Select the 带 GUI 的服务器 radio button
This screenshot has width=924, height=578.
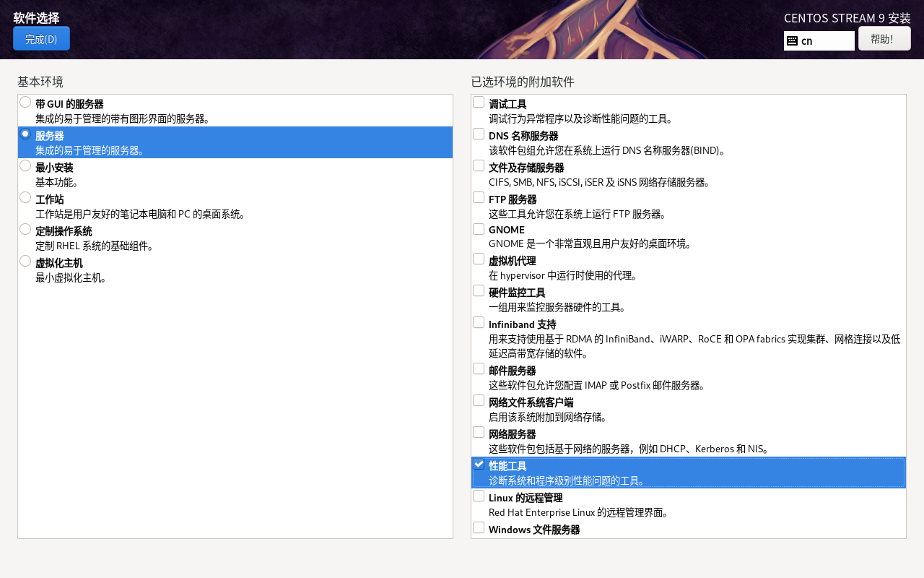click(x=25, y=102)
